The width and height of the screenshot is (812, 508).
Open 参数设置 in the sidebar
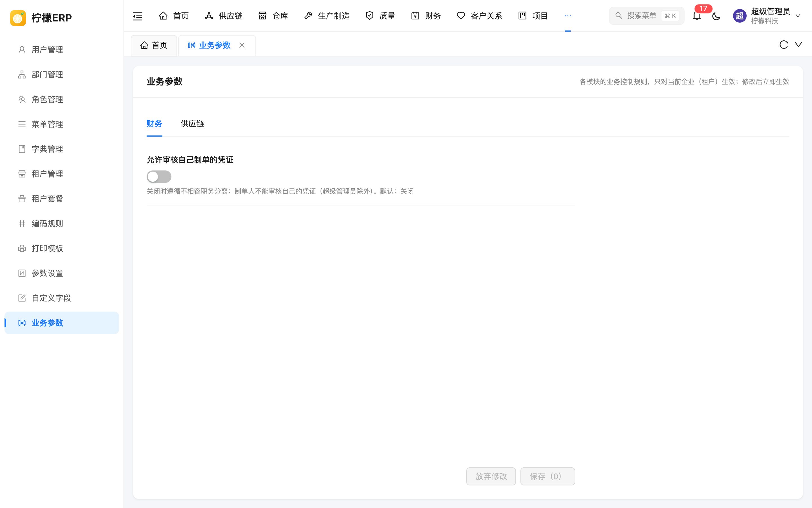(62, 273)
